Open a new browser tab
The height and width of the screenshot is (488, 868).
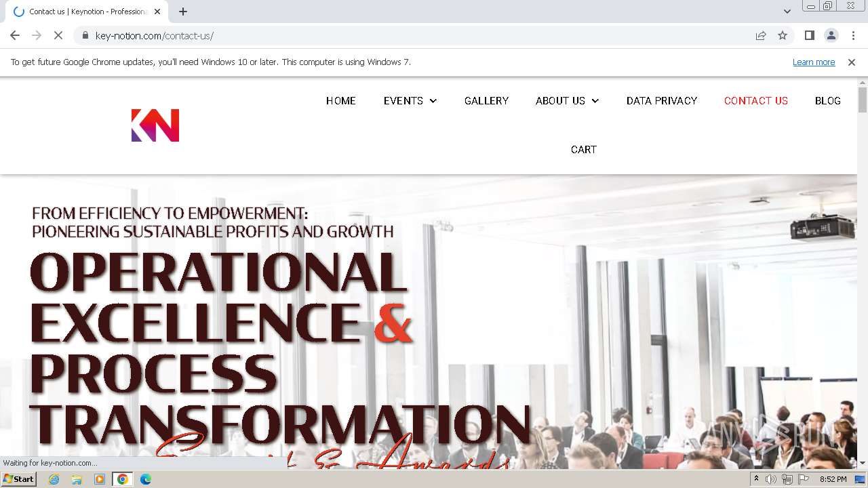click(183, 12)
